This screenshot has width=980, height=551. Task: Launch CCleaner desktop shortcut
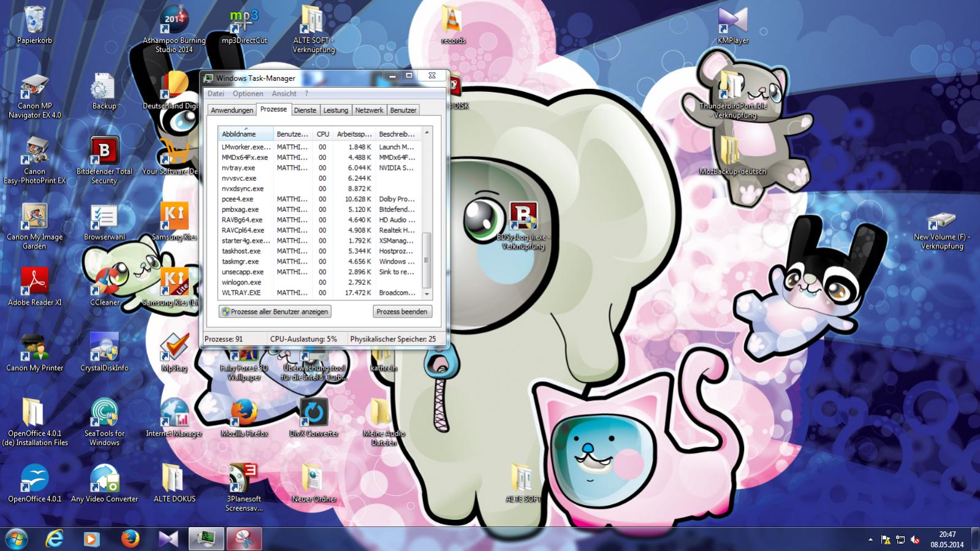[105, 287]
